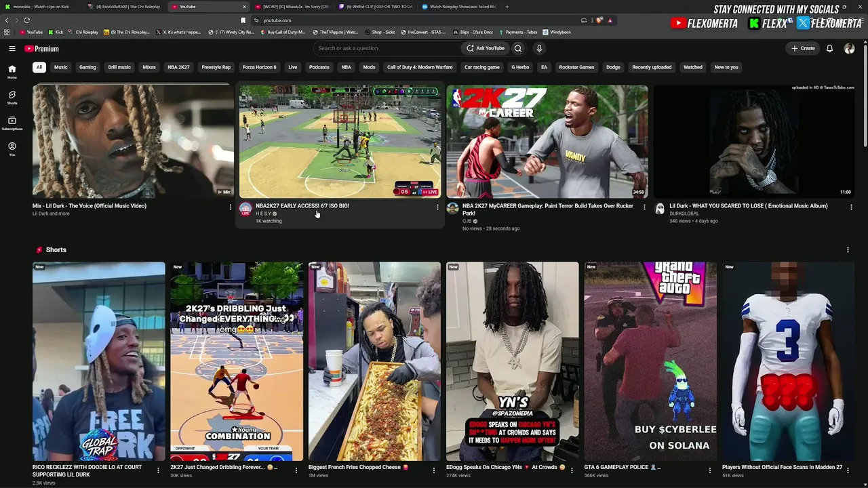
Task: Go back in the browser
Action: pyautogui.click(x=7, y=20)
